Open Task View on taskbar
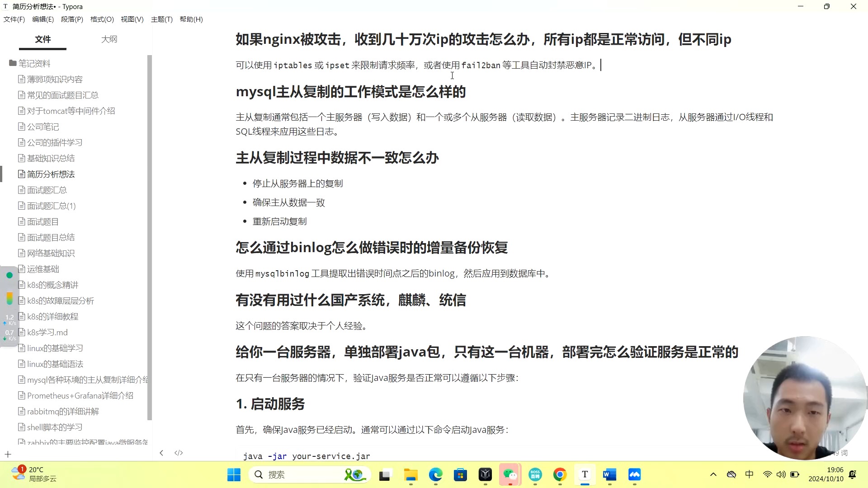868x488 pixels. [x=385, y=475]
